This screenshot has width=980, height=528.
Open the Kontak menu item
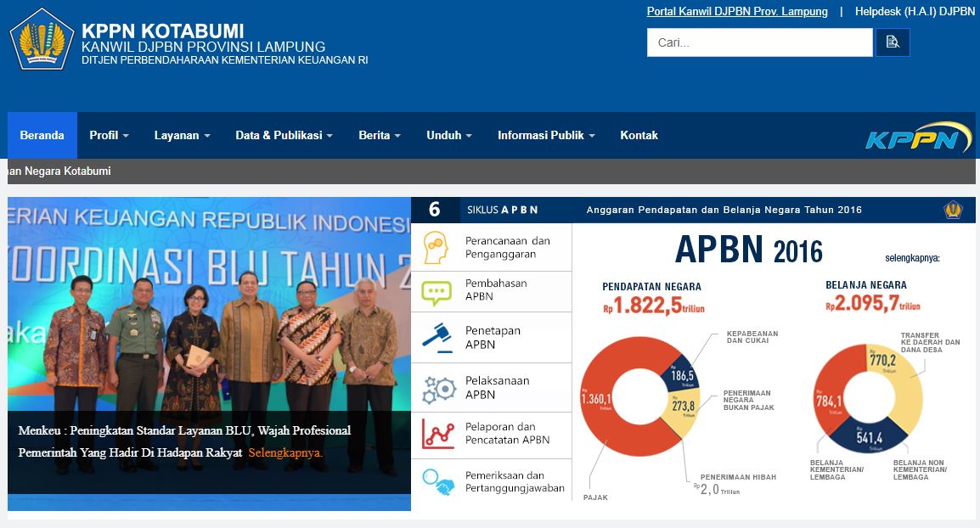pos(639,136)
